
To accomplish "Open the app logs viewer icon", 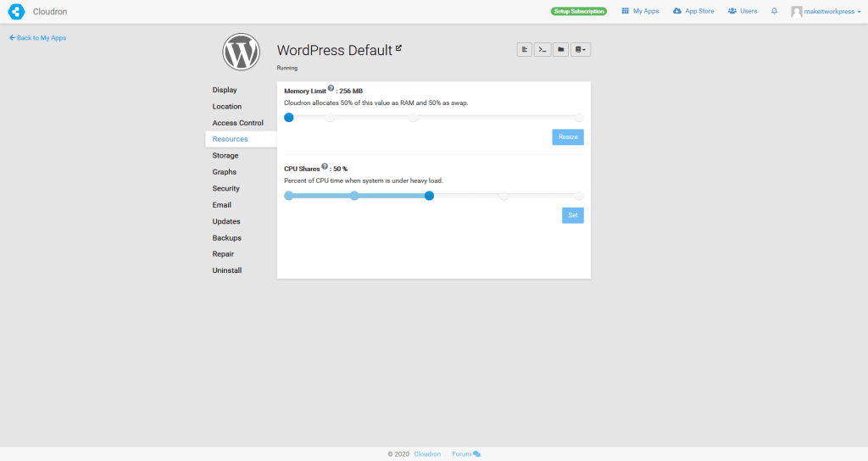I will [x=524, y=50].
